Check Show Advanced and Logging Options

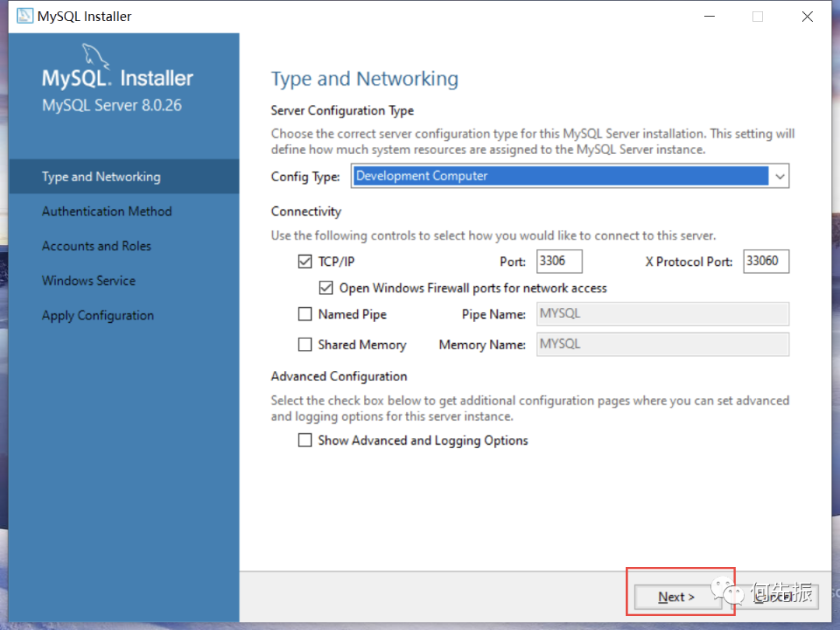(x=305, y=440)
